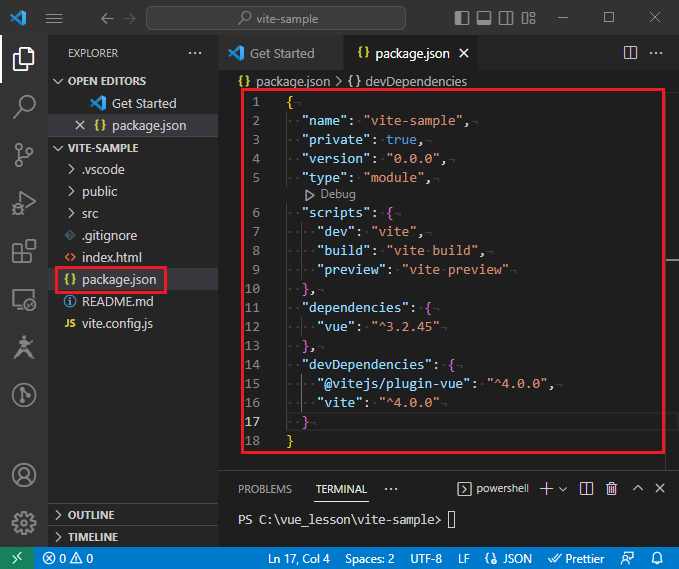This screenshot has height=569, width=679.
Task: Toggle the bottom panel layout icon
Action: (x=484, y=18)
